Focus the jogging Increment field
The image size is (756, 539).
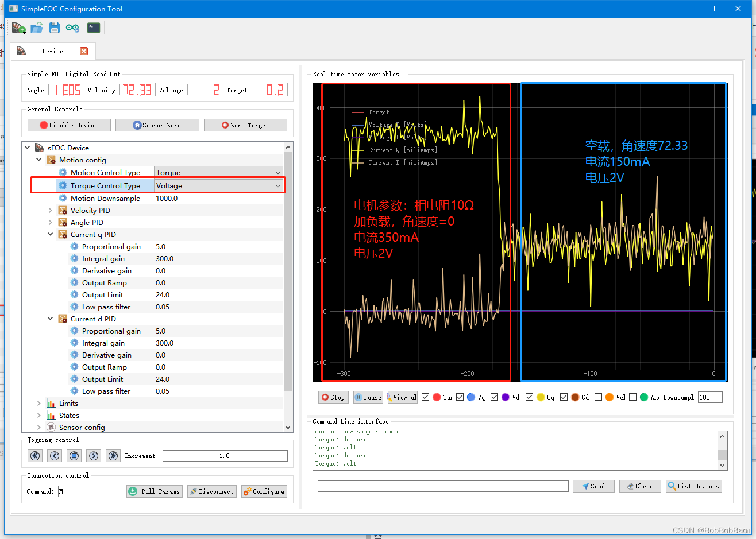pyautogui.click(x=225, y=456)
